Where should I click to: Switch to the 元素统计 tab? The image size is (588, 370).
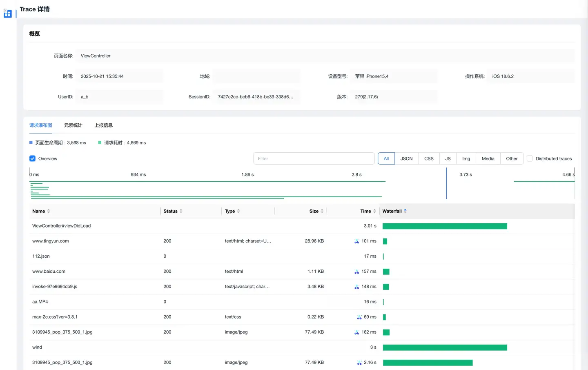tap(73, 125)
